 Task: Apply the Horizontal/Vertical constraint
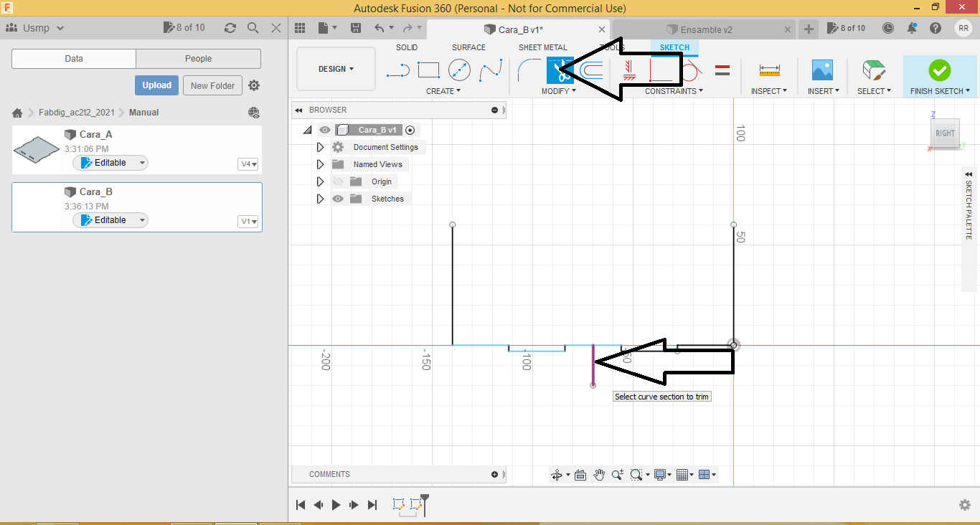point(628,70)
